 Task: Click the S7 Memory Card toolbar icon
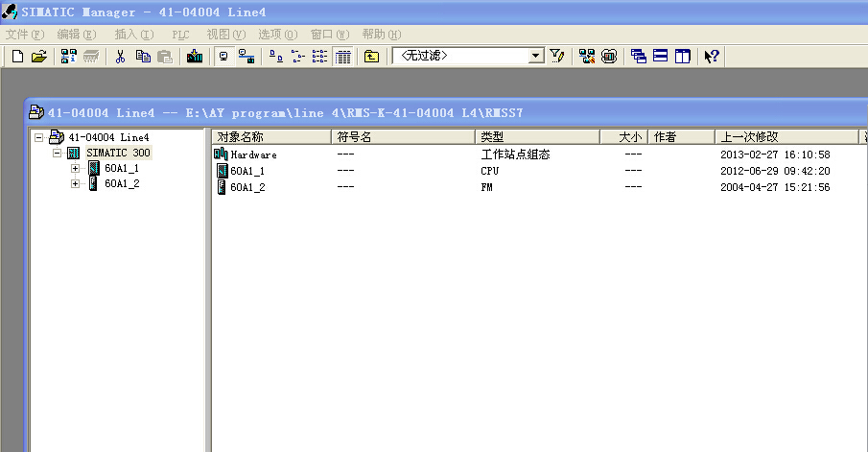click(x=91, y=56)
